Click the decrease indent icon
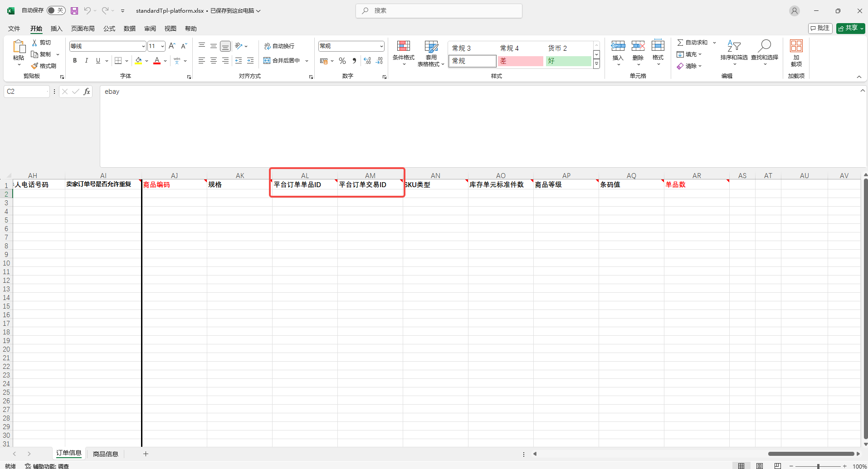Image resolution: width=868 pixels, height=469 pixels. point(239,61)
